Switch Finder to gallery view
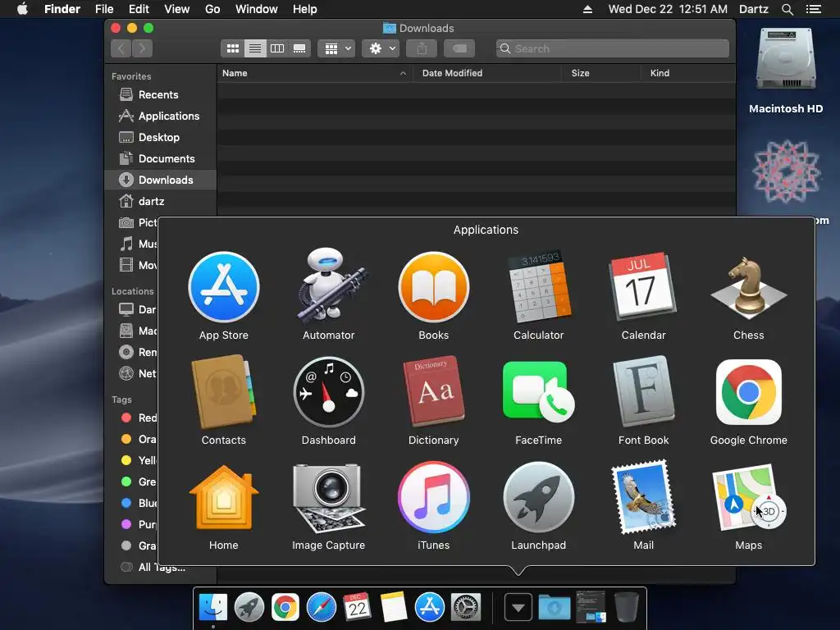Image resolution: width=840 pixels, height=630 pixels. coord(299,48)
